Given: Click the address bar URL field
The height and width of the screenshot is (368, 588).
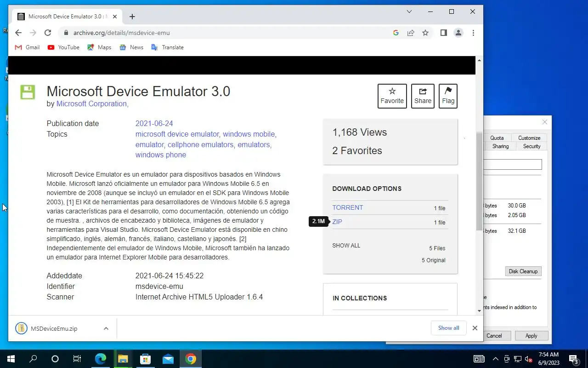Looking at the screenshot, I should (230, 33).
